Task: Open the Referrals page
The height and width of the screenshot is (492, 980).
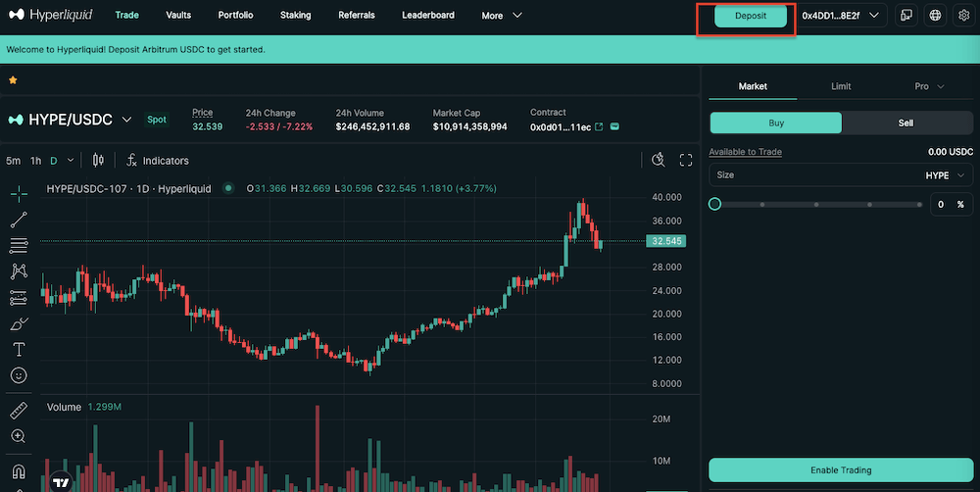Action: (357, 15)
